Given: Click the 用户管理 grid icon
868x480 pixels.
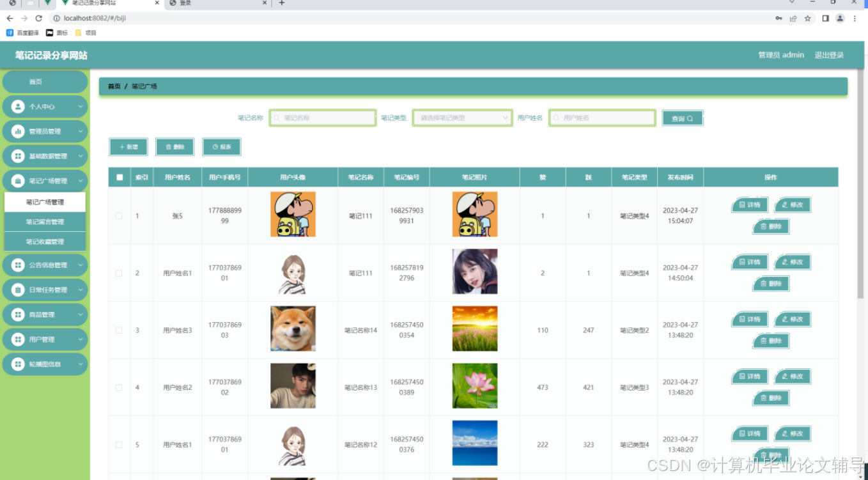Looking at the screenshot, I should point(18,339).
